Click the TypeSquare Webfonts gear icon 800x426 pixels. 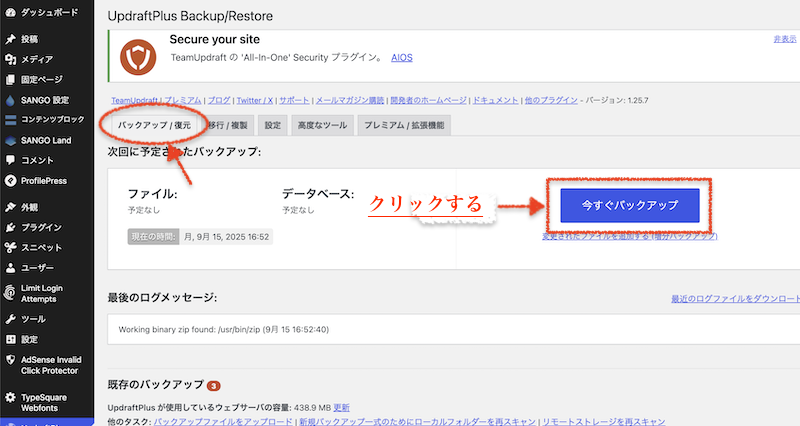click(10, 397)
